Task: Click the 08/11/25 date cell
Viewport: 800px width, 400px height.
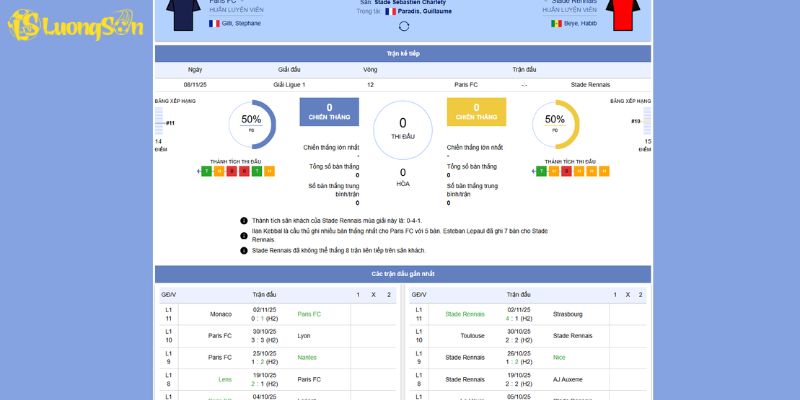Action: tap(195, 85)
